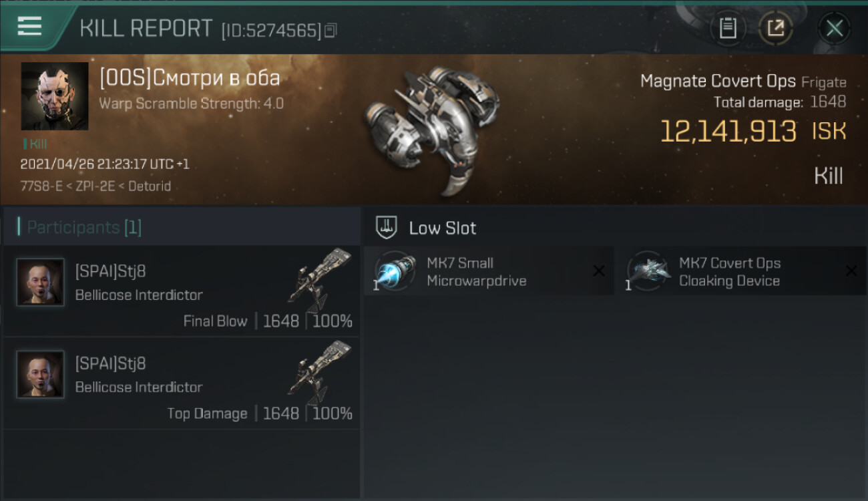View the victim pilot portrait
The height and width of the screenshot is (501, 868).
pos(55,96)
